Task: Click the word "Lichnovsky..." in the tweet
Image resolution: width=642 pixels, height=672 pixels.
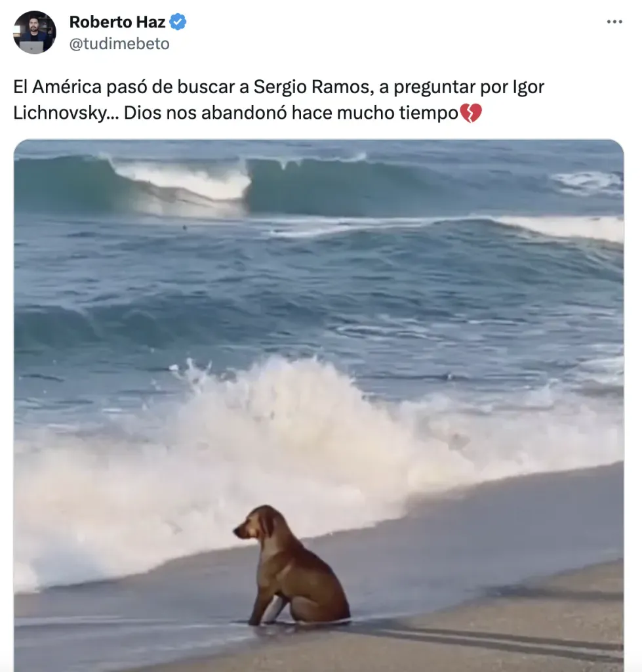Action: click(x=66, y=113)
